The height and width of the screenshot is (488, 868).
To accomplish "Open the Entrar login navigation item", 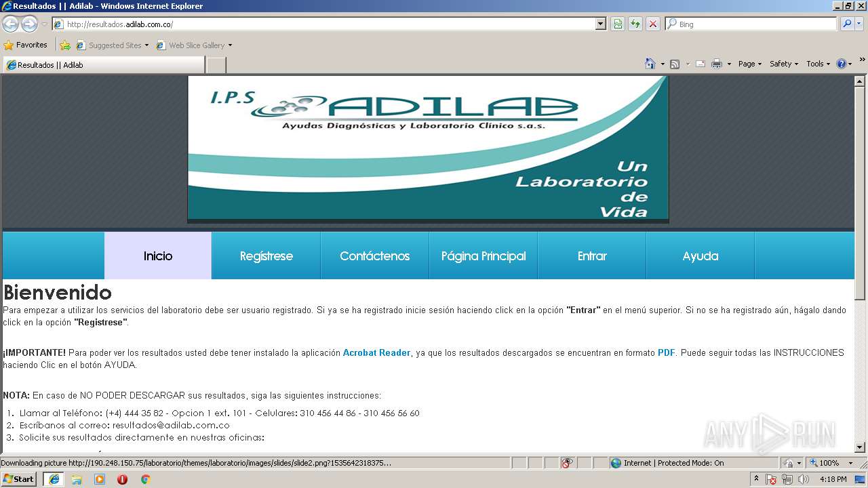I will 592,256.
